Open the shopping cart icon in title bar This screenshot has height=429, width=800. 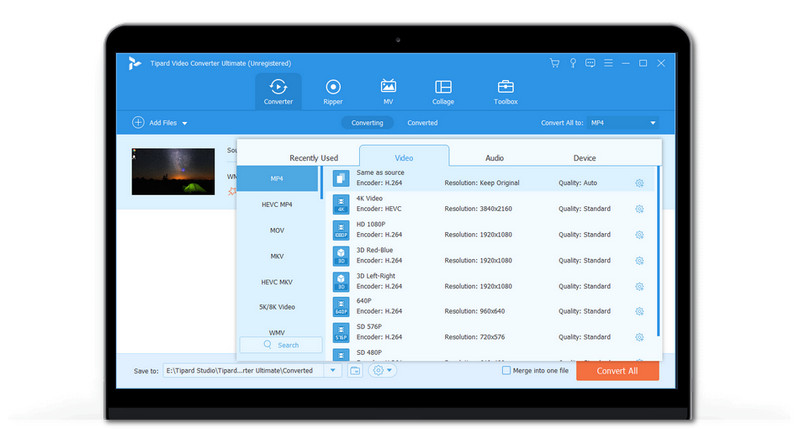pyautogui.click(x=555, y=63)
